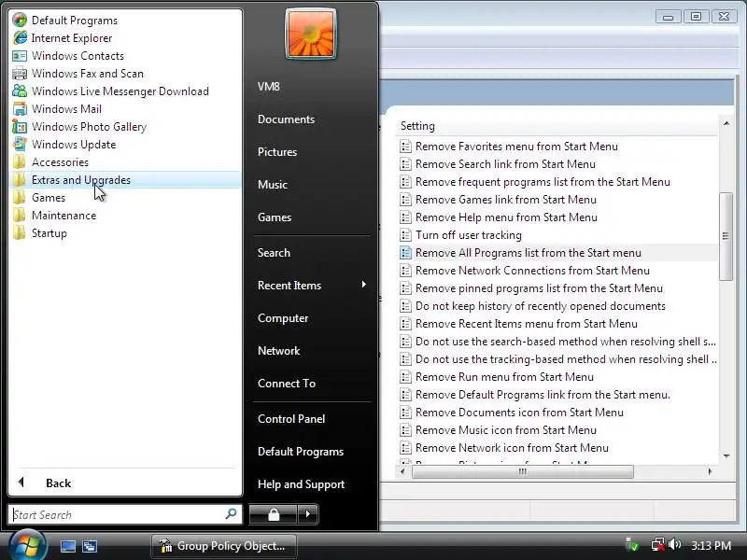
Task: Open Control Panel from Start menu
Action: [291, 419]
